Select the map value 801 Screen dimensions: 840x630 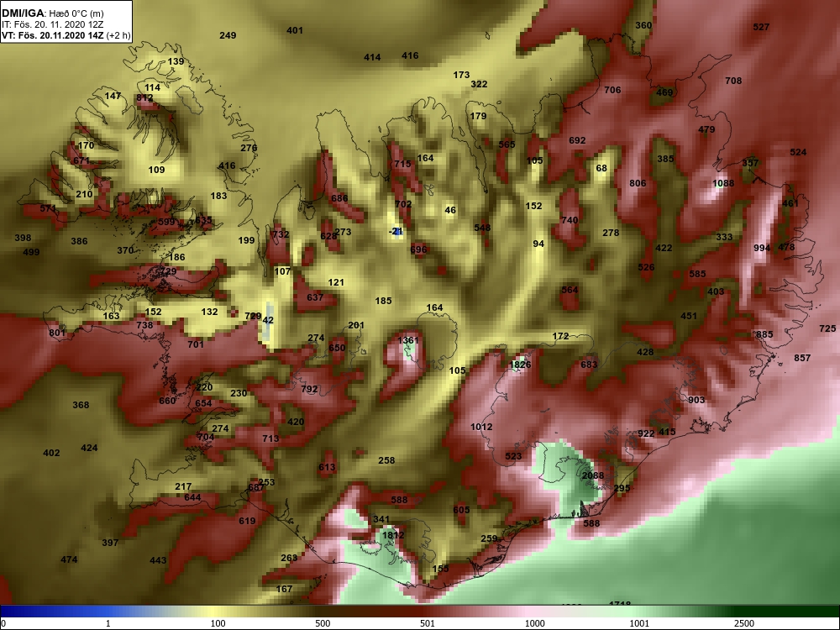click(57, 333)
